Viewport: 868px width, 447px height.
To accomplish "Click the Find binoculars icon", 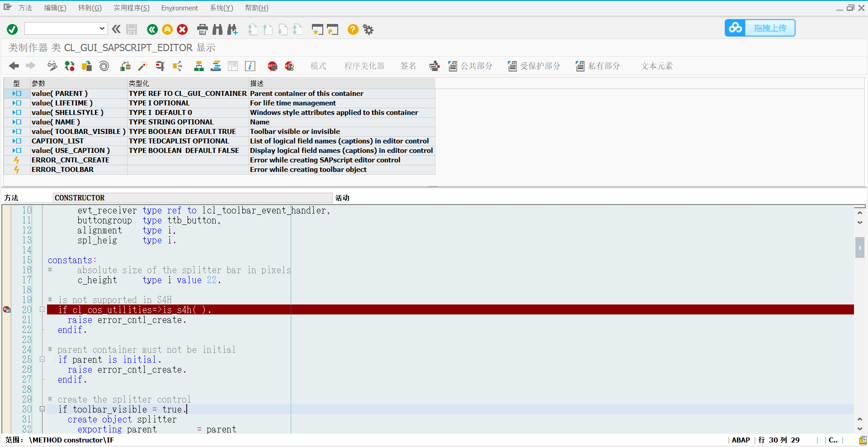I will click(x=217, y=29).
